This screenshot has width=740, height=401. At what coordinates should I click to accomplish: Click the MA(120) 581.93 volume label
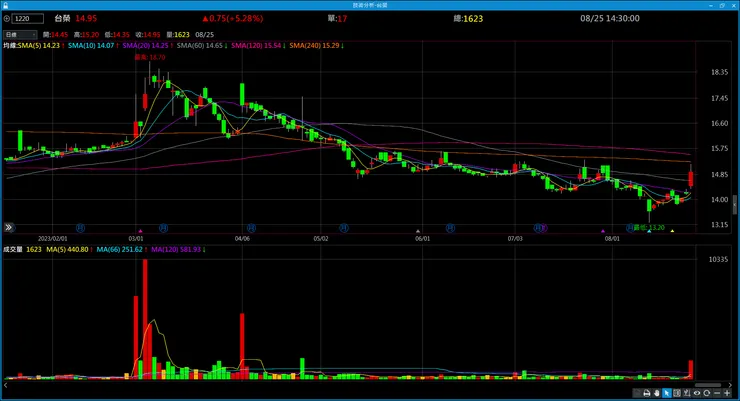[x=176, y=250]
